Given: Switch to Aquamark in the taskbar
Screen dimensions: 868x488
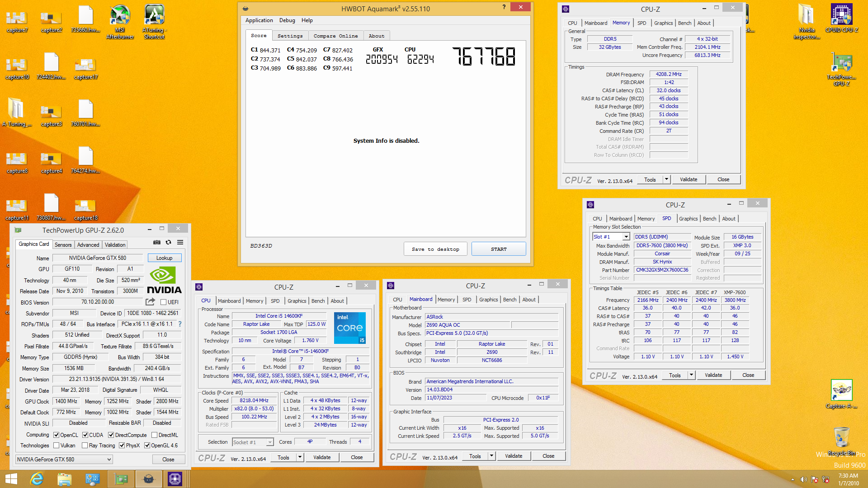Looking at the screenshot, I should tap(148, 479).
